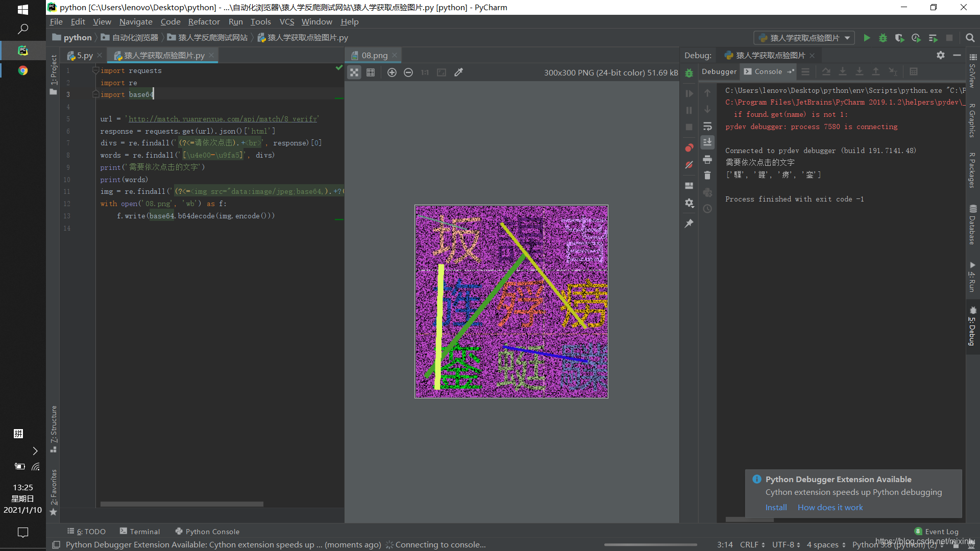
Task: Collapse the import block fold marker
Action: tap(95, 70)
